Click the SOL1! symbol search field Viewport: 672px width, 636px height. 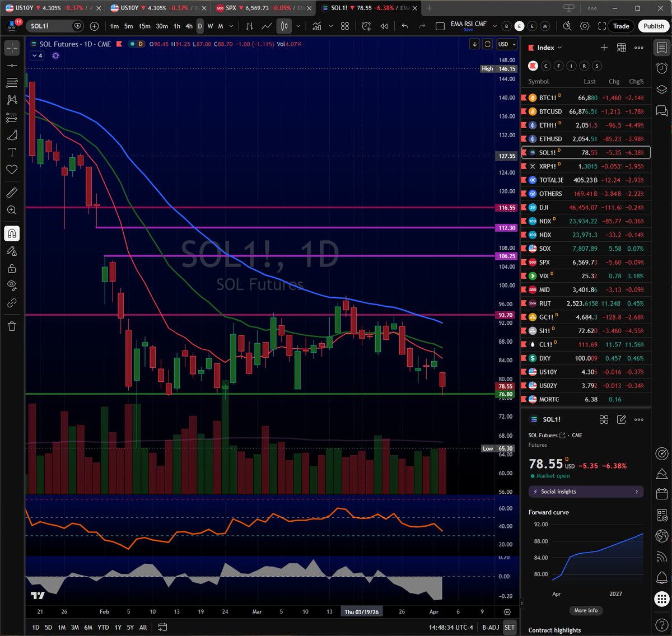click(54, 26)
